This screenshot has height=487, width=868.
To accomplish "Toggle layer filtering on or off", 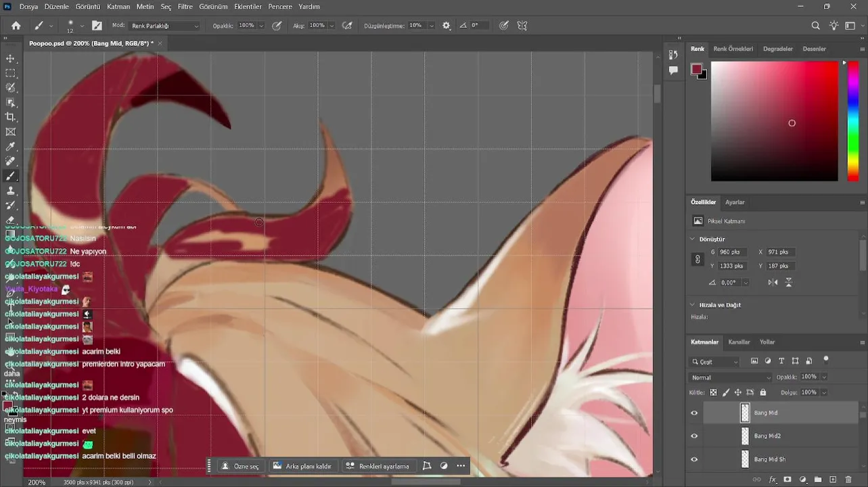I will point(825,360).
